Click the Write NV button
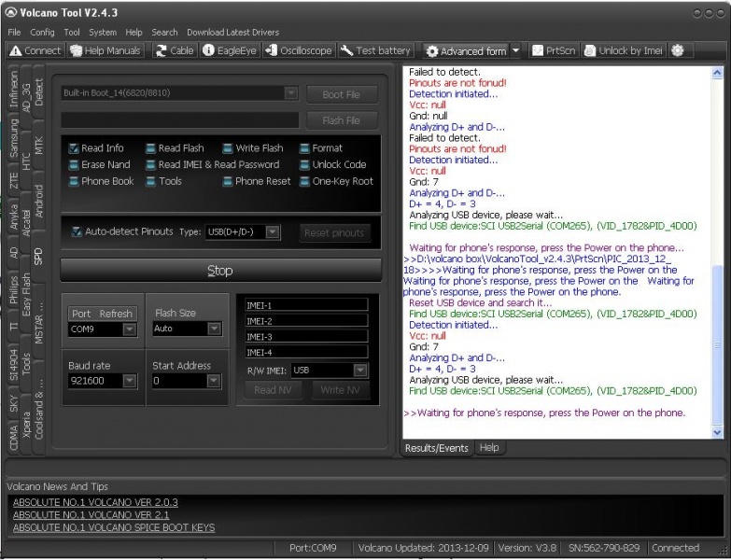The width and height of the screenshot is (731, 560). click(x=340, y=390)
